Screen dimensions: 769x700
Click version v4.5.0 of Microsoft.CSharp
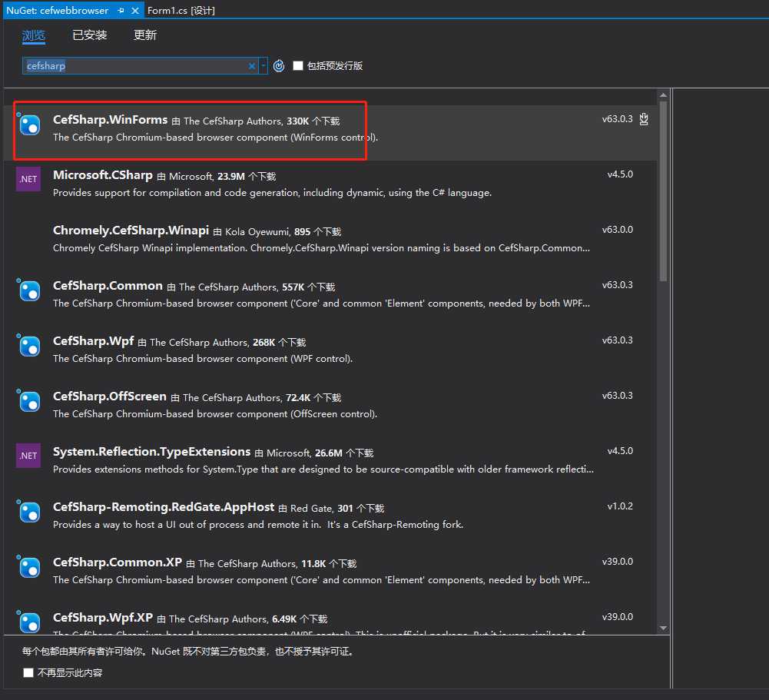pyautogui.click(x=620, y=174)
